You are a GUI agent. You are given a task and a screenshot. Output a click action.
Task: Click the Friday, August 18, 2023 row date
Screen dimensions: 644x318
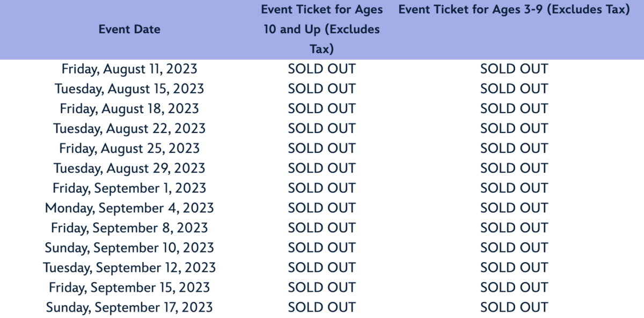[129, 109]
